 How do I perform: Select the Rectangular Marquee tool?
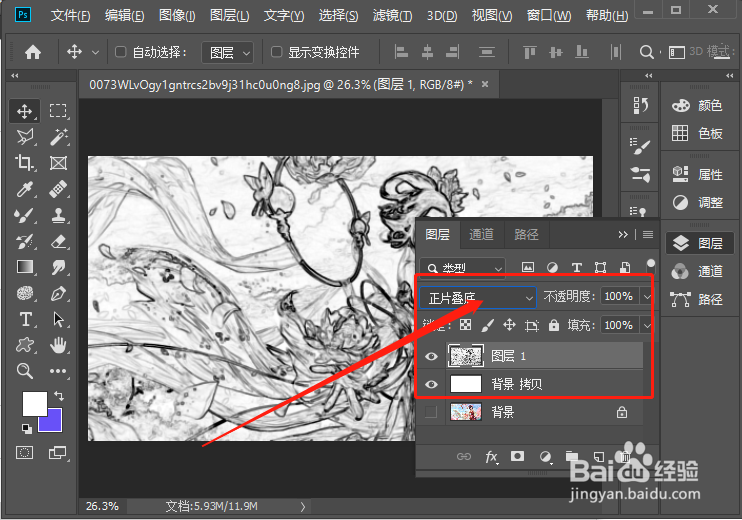click(58, 111)
